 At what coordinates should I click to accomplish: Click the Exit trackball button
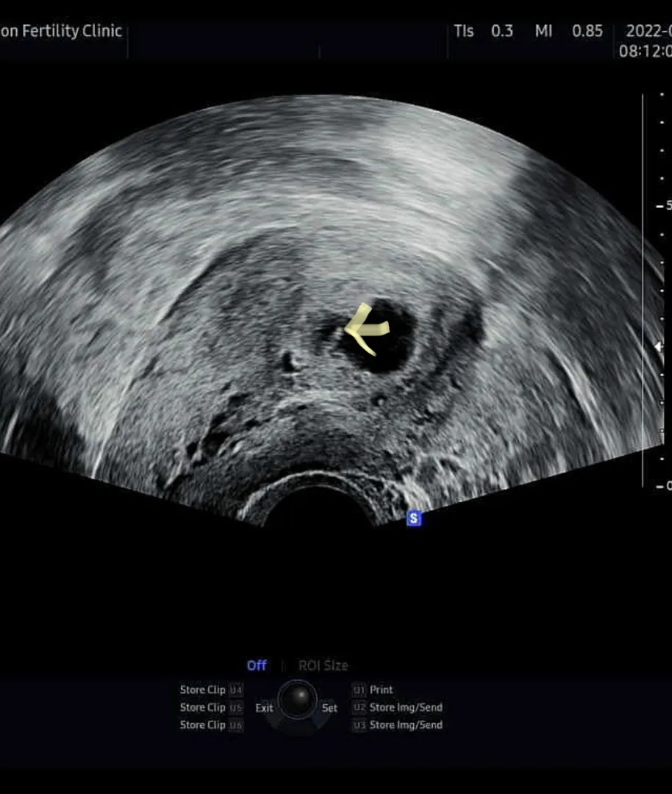pos(264,708)
